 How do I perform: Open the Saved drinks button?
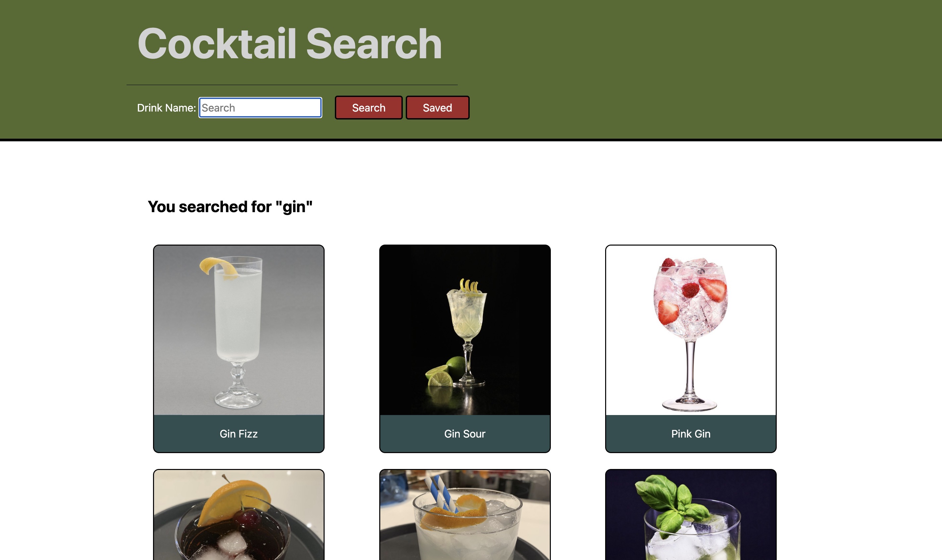[x=437, y=108]
